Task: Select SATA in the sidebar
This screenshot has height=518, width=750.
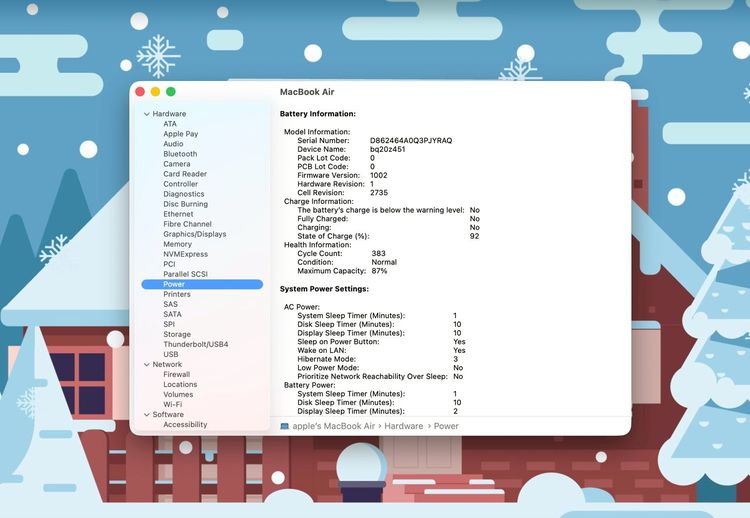Action: tap(172, 315)
